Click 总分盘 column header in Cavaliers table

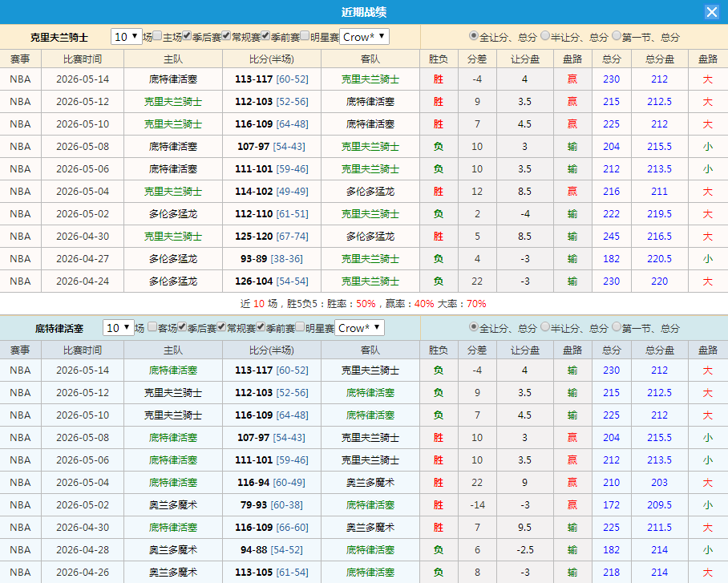pyautogui.click(x=660, y=59)
